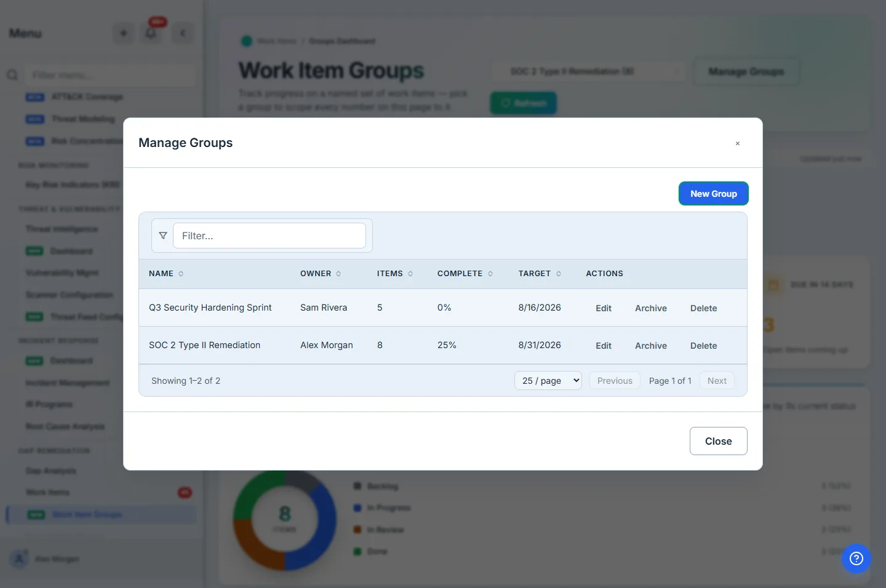Click the 25% complete value
Screen dimensions: 886x588
(x=447, y=345)
